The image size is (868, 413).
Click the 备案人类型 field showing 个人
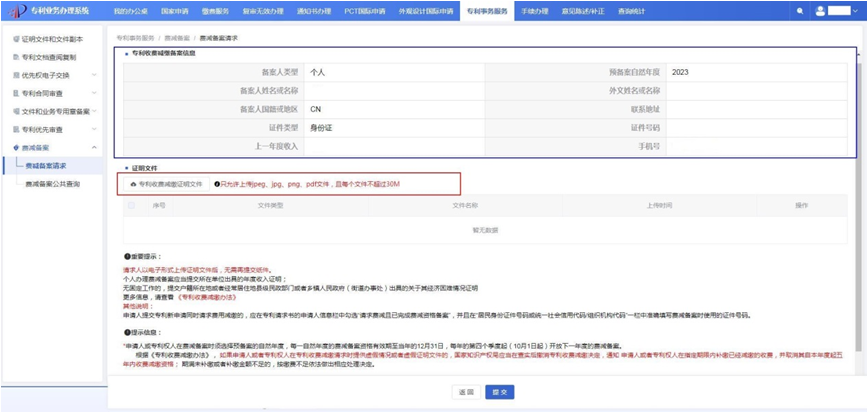pyautogui.click(x=394, y=72)
